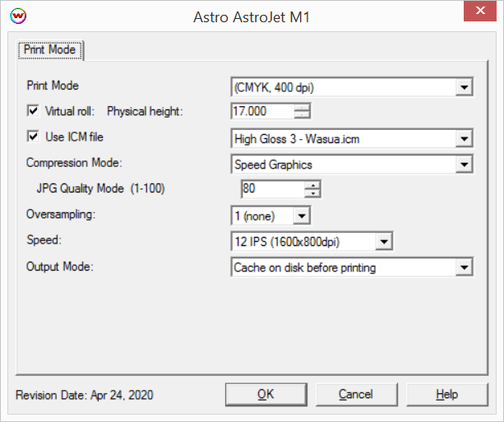Open the Oversampling dropdown 1 (none)
Screen dimensions: 504x422
tap(270, 216)
